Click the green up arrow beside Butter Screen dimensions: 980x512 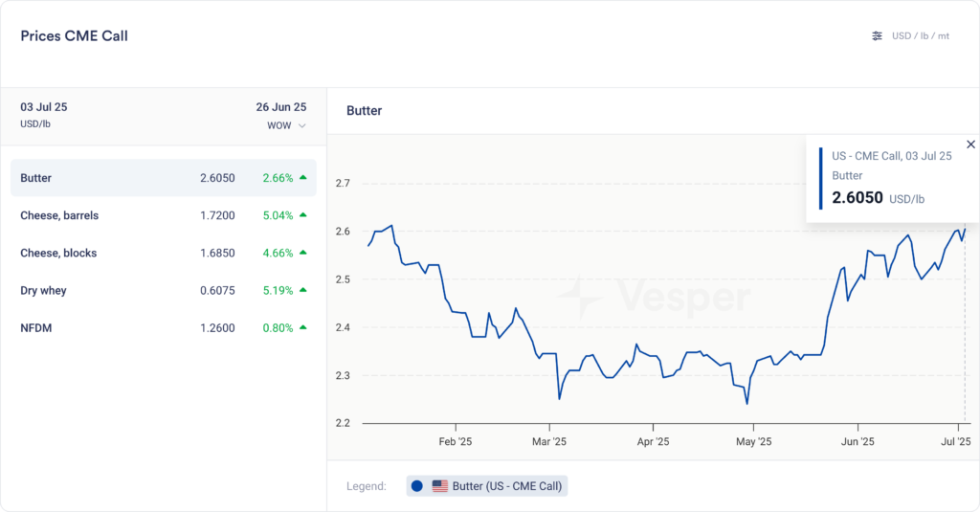click(303, 178)
